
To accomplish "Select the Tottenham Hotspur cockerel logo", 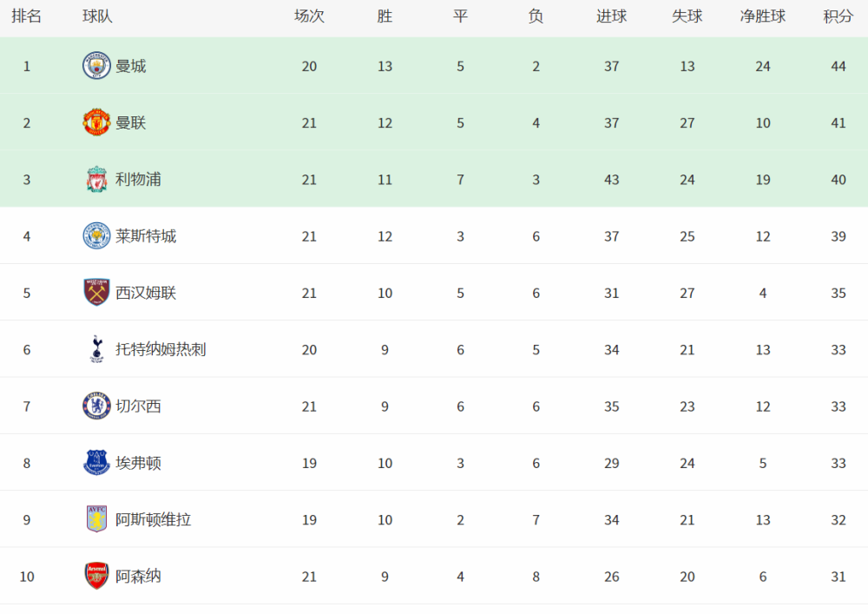I will 97,349.
